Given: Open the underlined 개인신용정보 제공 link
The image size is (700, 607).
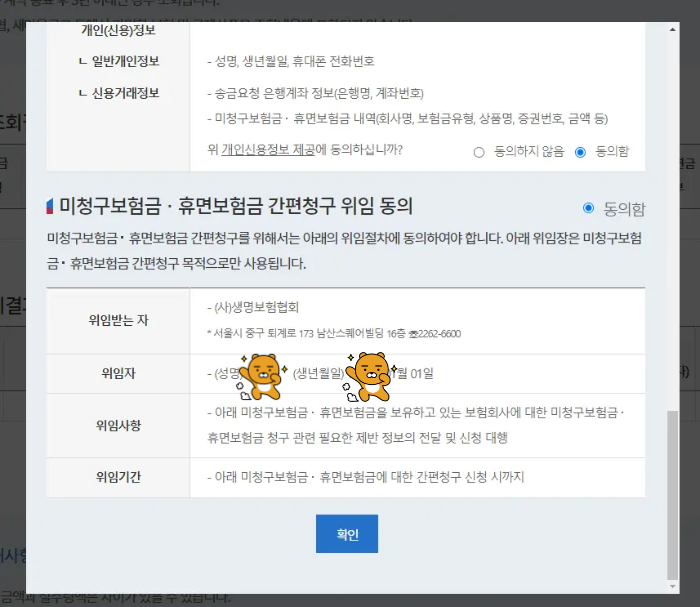Looking at the screenshot, I should [x=268, y=150].
